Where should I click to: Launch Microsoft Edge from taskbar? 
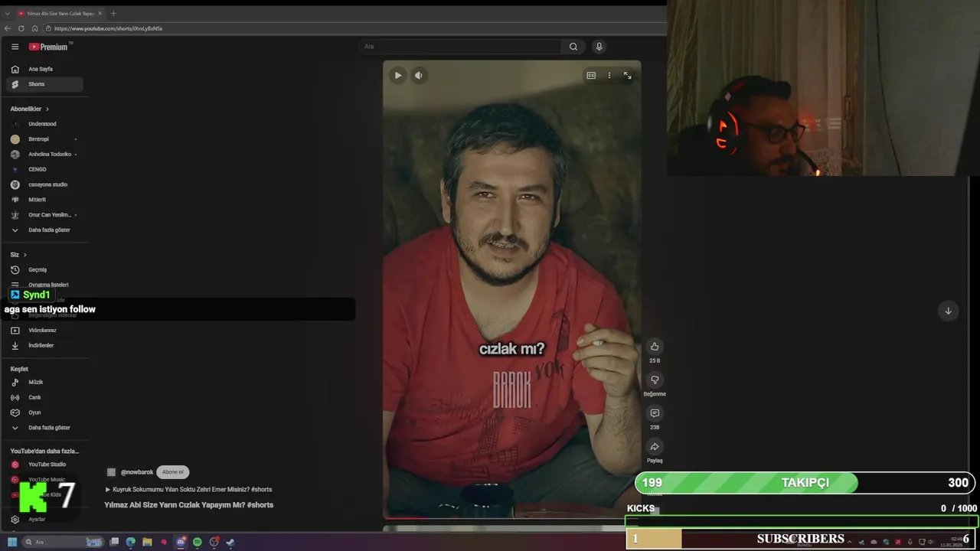pos(131,542)
